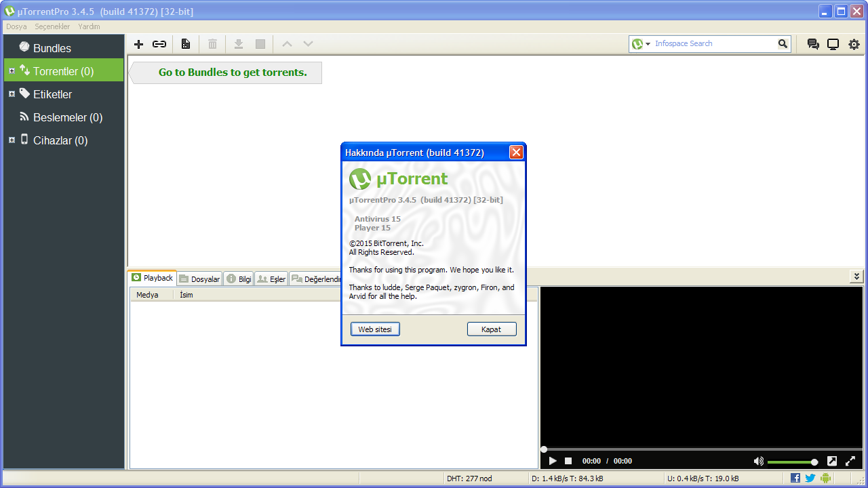Click the Start download arrow icon
The image size is (868, 488).
pyautogui.click(x=239, y=44)
